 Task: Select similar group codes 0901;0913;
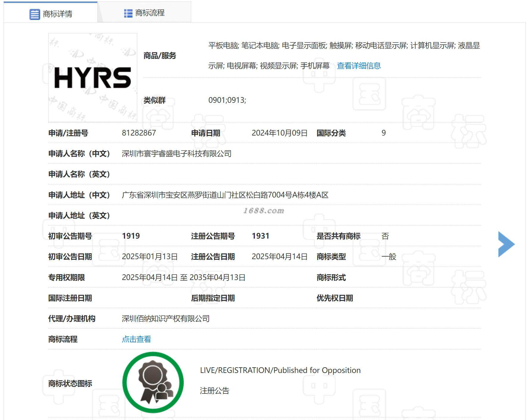tap(227, 100)
